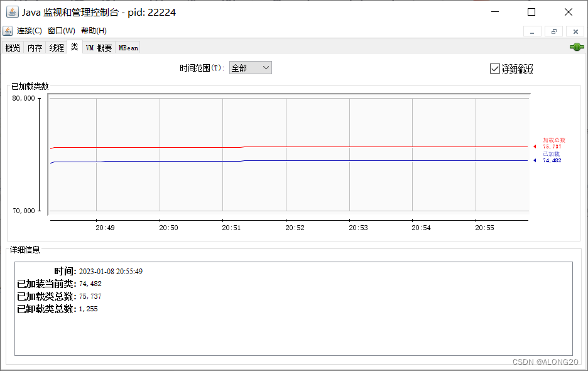The image size is (588, 371).
Task: Click the 70,000 y-axis label
Action: coord(24,211)
